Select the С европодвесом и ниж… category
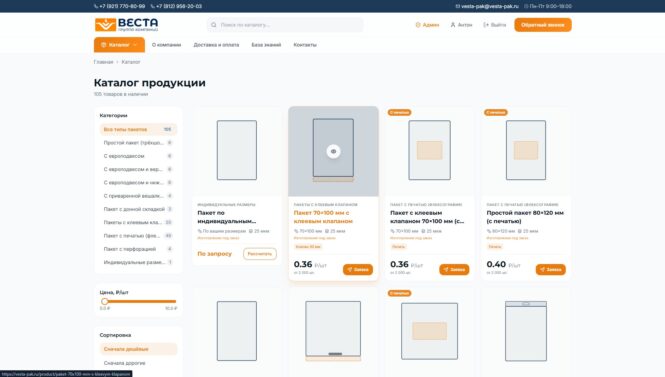Screen dimensions: 665x377 [138, 183]
